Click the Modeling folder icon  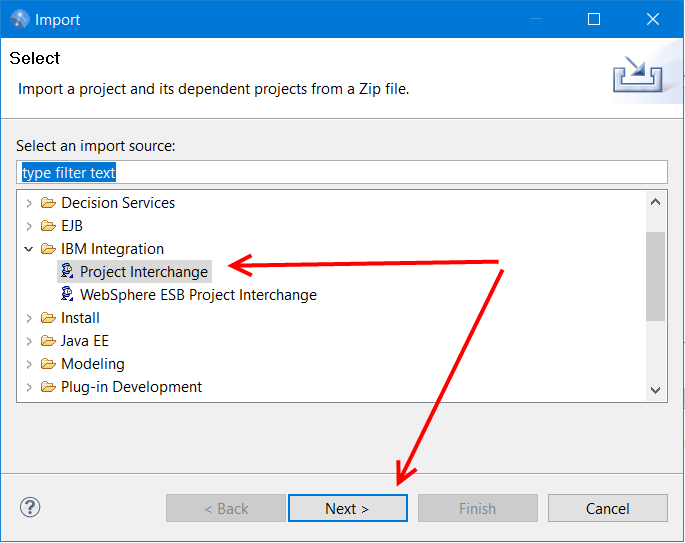pos(48,364)
